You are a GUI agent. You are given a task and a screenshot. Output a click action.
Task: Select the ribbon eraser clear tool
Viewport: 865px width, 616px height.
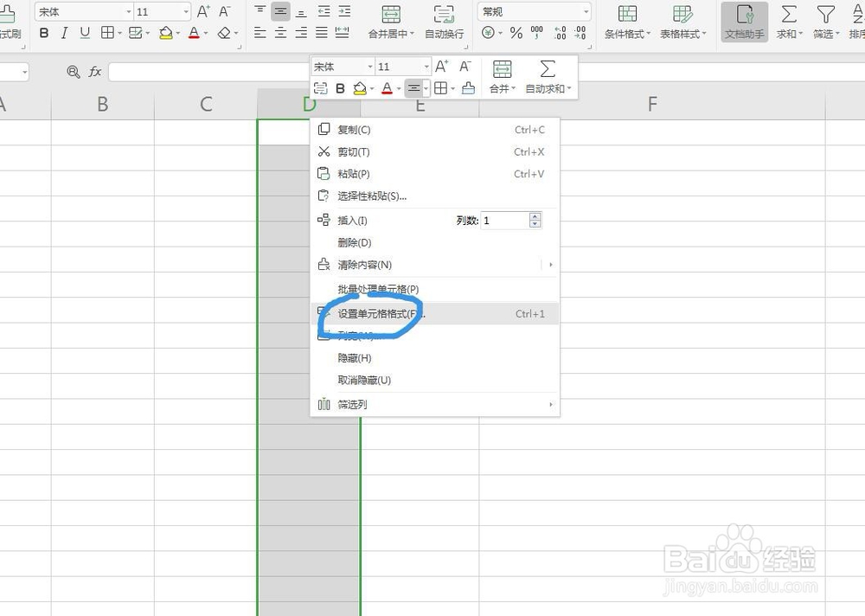[224, 33]
